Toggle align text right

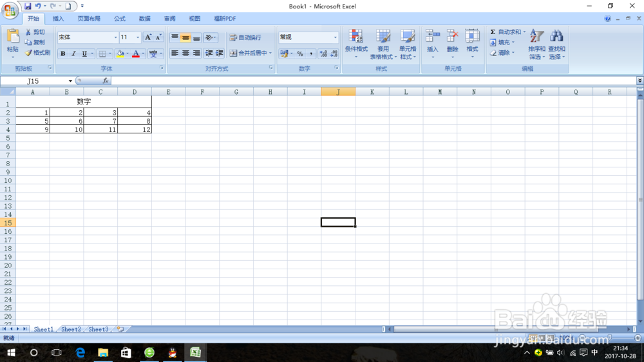point(196,53)
